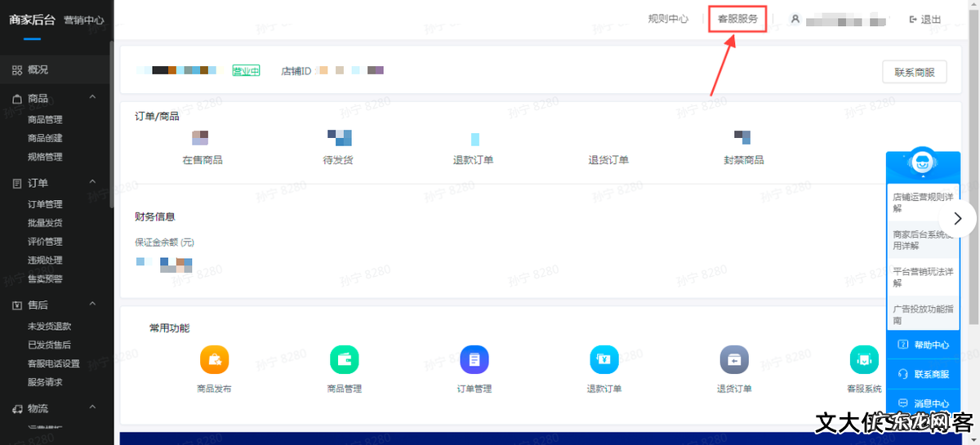Open 商品发布 orange icon

(214, 359)
